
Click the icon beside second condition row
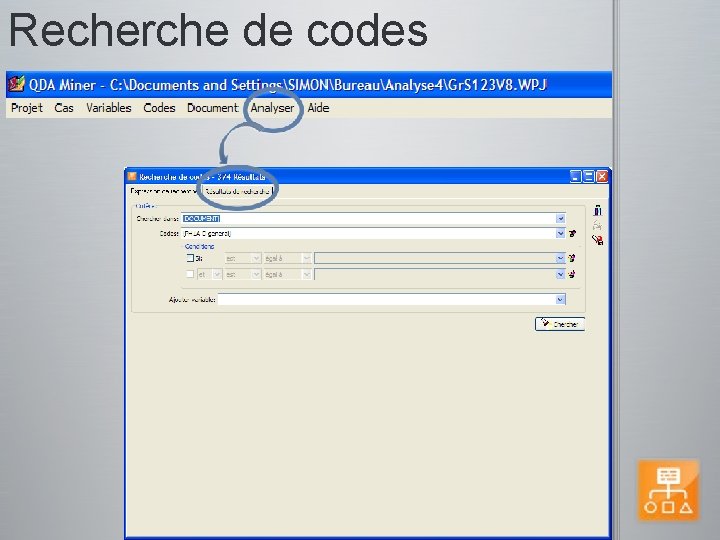[x=572, y=275]
